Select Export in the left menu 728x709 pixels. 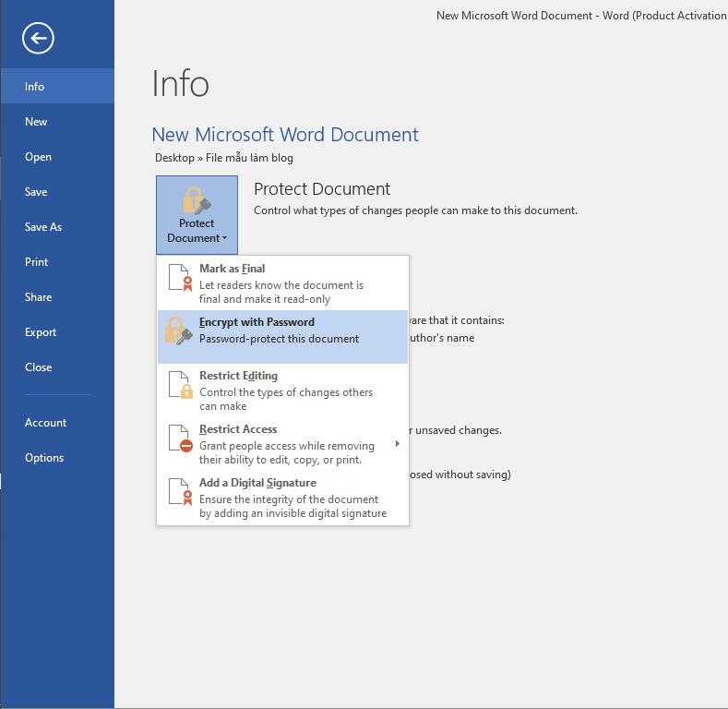pyautogui.click(x=41, y=332)
